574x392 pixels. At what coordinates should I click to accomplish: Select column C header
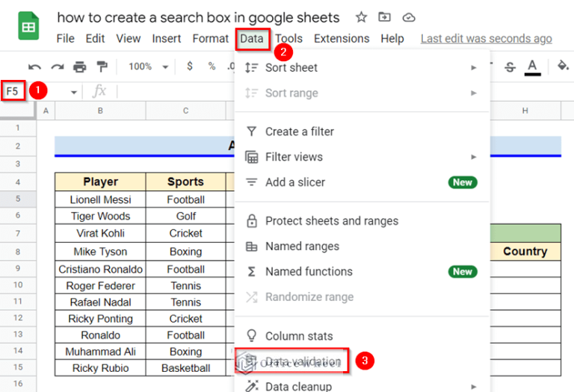point(185,111)
